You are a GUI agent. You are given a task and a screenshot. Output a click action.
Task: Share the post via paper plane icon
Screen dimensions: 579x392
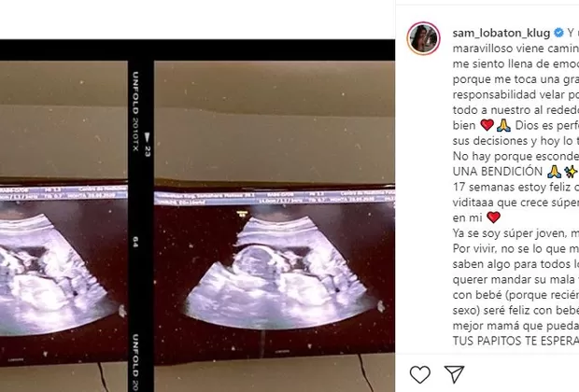[x=454, y=374]
